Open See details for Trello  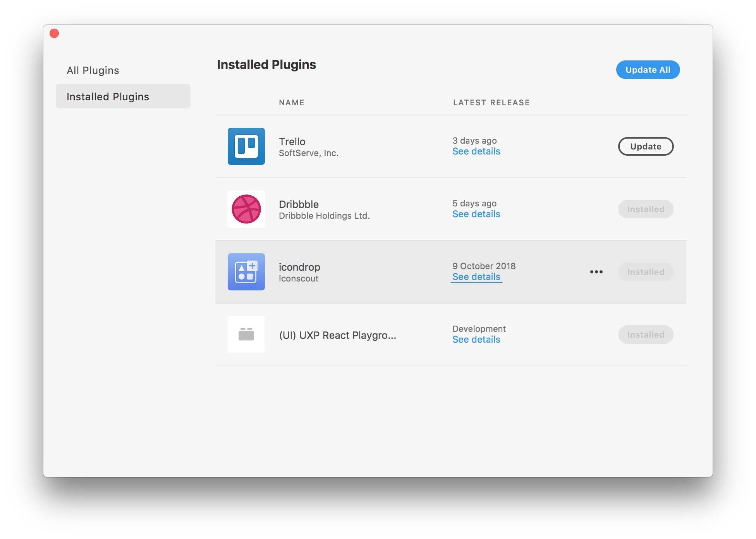click(x=476, y=151)
